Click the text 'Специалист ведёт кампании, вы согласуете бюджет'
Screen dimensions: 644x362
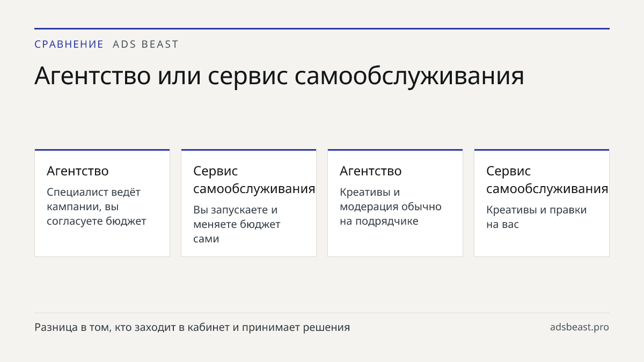(97, 206)
